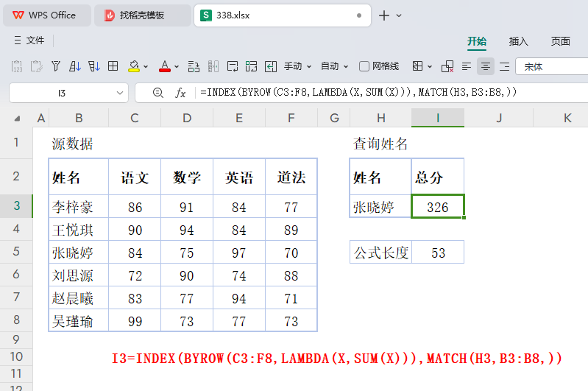Switch to the 页面 ribbon tab
This screenshot has width=588, height=391.
point(560,41)
